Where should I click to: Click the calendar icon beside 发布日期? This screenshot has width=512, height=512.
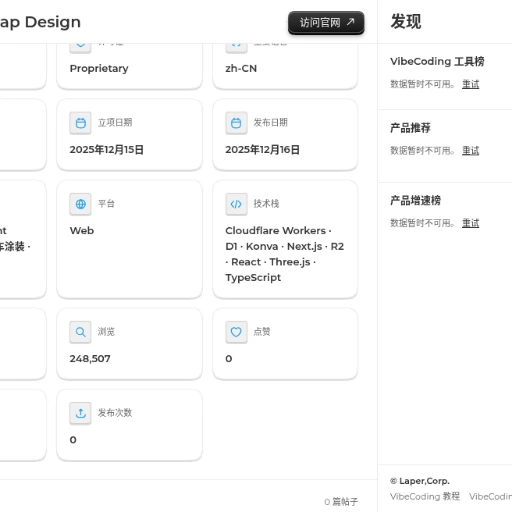point(236,123)
